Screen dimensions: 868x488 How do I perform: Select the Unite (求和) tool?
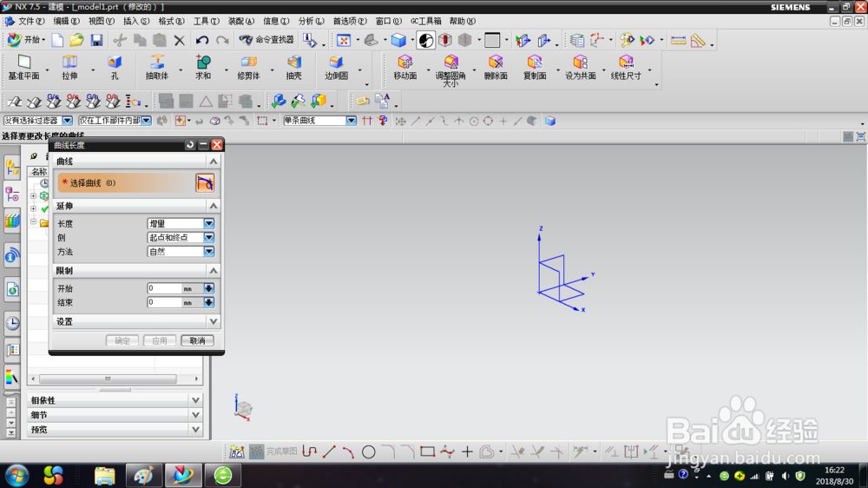pyautogui.click(x=203, y=68)
